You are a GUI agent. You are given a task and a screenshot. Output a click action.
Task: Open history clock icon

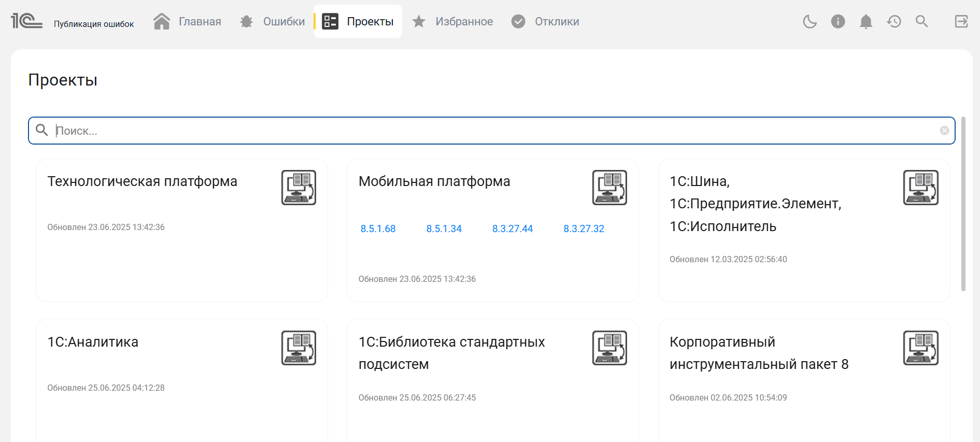click(x=893, y=21)
